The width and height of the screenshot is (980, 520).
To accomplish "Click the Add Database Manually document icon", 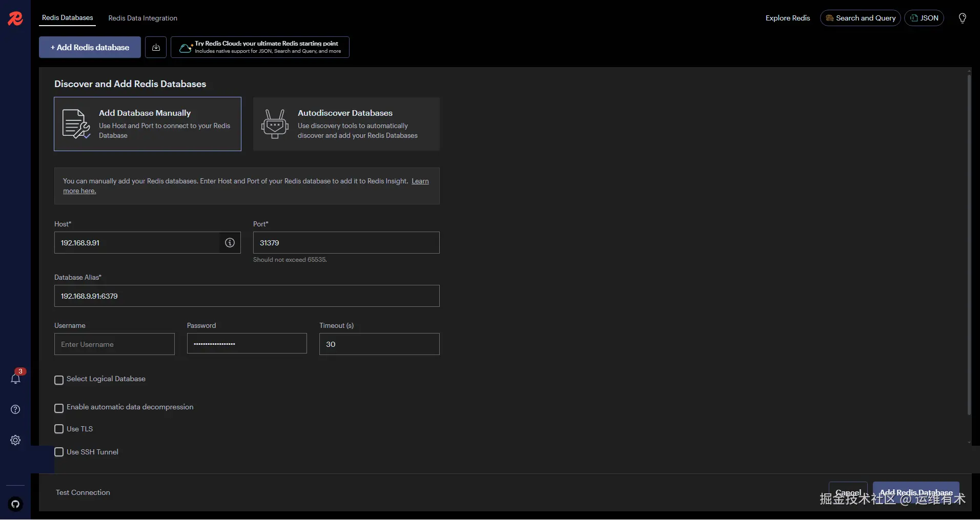I will 76,124.
